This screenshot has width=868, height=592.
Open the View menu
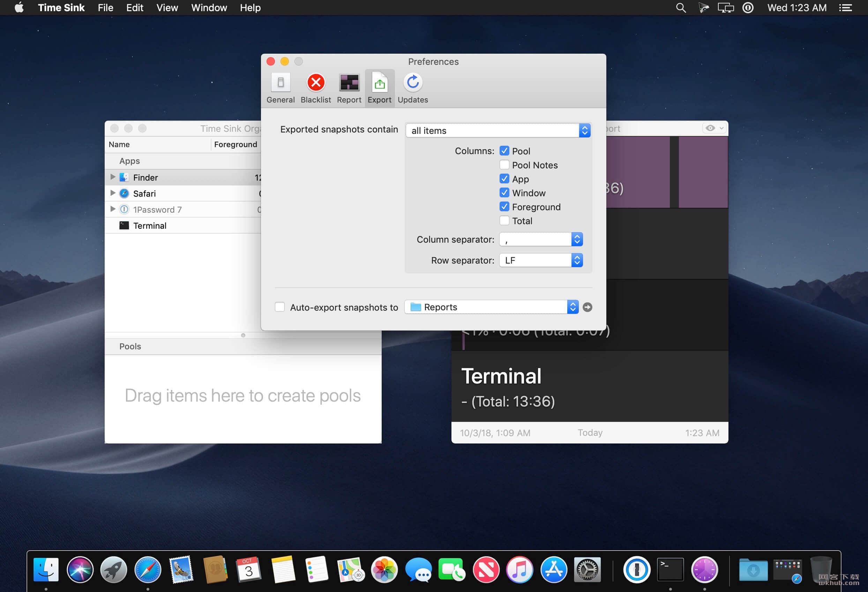[167, 7]
